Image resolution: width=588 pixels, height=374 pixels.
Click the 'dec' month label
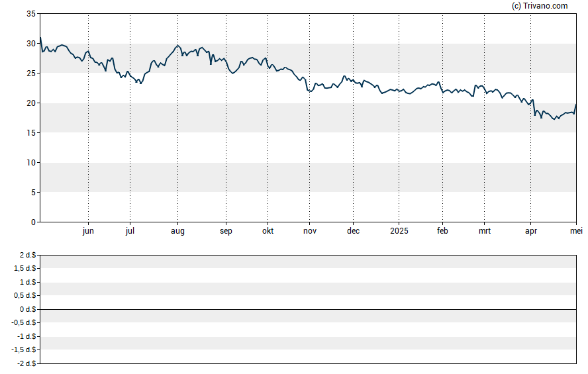pos(353,231)
